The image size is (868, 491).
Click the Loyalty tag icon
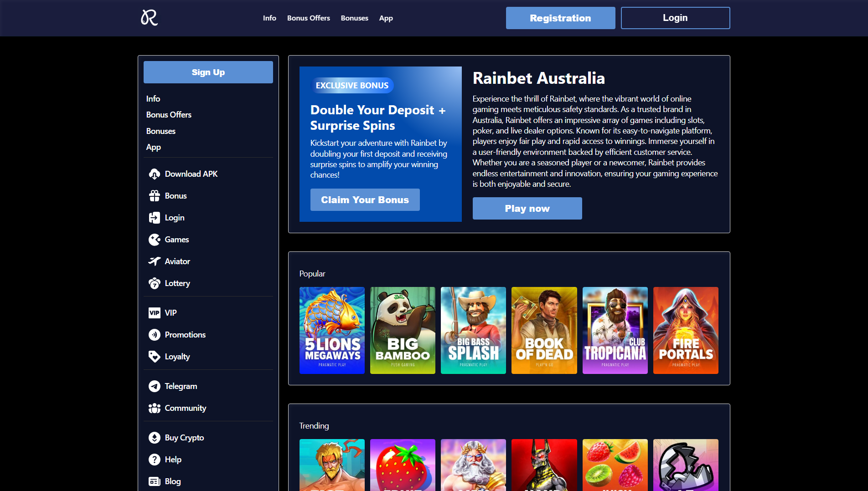pos(155,357)
